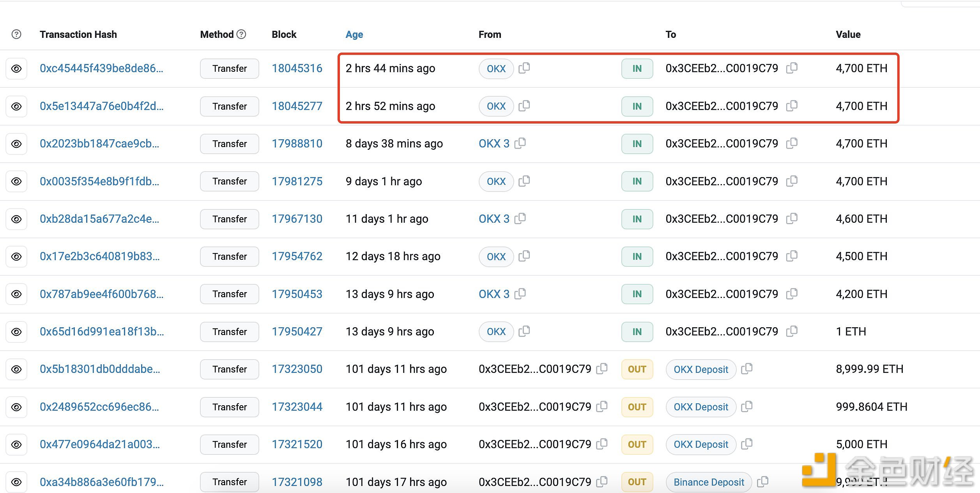Image resolution: width=980 pixels, height=493 pixels.
Task: Open block 17967130
Action: [x=297, y=219]
